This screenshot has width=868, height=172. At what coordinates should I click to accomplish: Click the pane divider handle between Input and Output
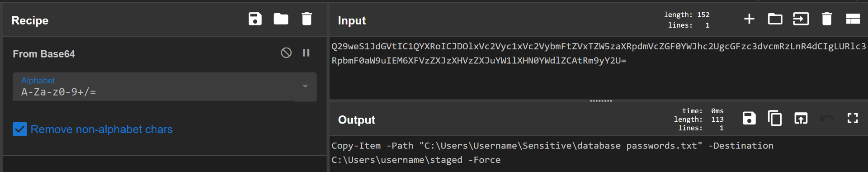pos(601,101)
